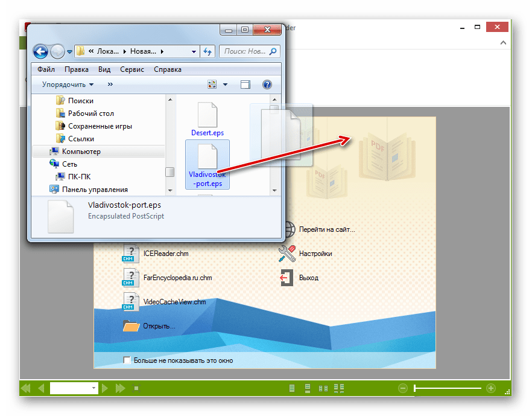Click the file list scrollbar down arrow
The width and height of the screenshot is (532, 416).
point(274,191)
